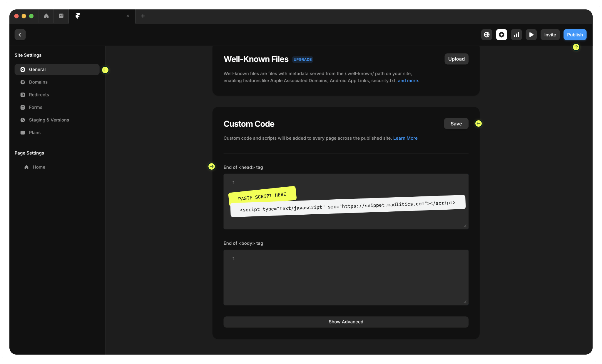Select Plans in sidebar
The height and width of the screenshot is (364, 602).
35,133
